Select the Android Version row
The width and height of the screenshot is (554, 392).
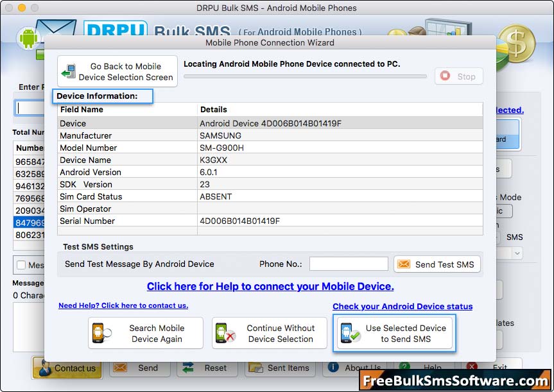270,172
